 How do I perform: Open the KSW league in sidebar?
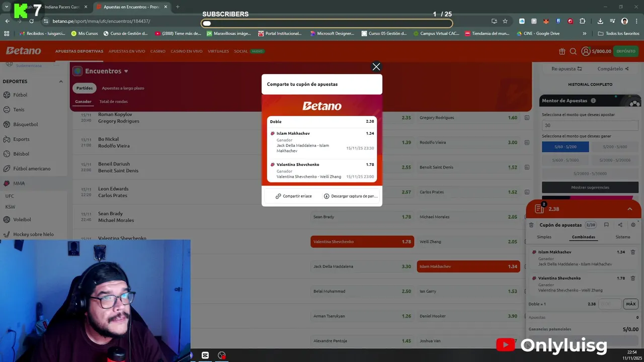(10, 207)
